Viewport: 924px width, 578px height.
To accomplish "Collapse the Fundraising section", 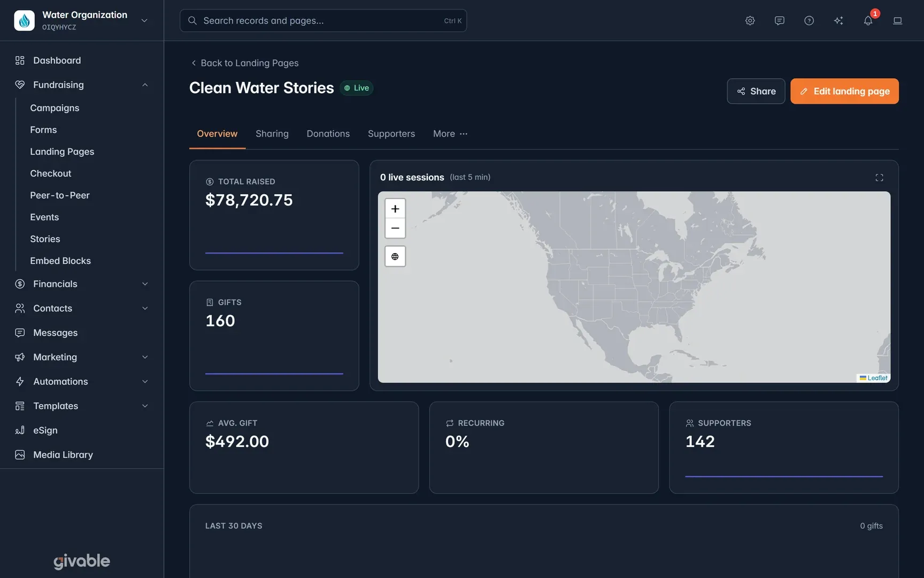I will click(145, 85).
